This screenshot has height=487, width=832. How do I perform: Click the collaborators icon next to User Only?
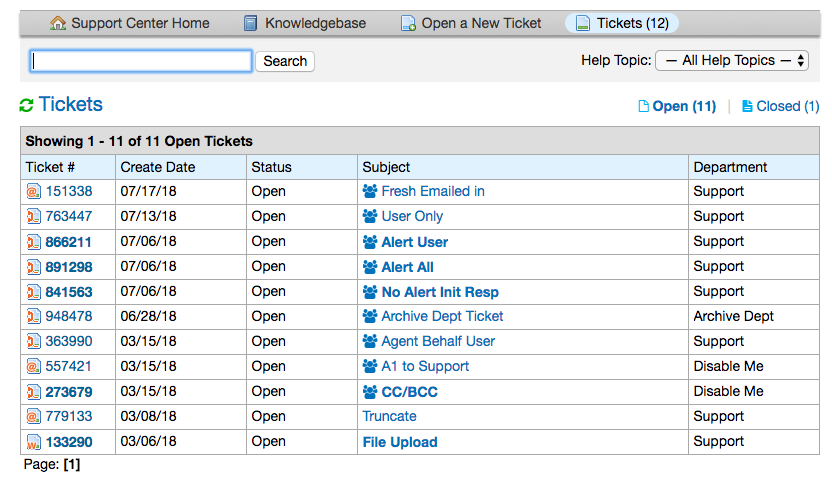pyautogui.click(x=370, y=216)
